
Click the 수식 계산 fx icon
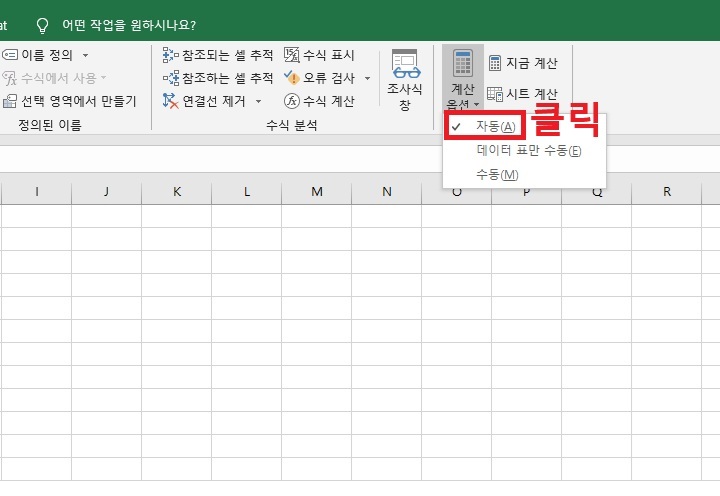292,101
